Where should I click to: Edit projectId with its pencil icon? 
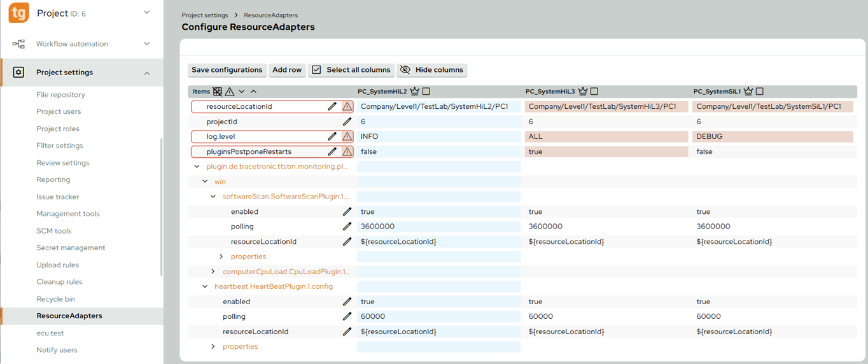point(347,122)
